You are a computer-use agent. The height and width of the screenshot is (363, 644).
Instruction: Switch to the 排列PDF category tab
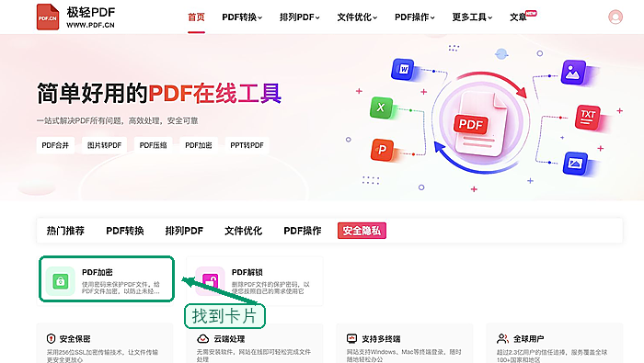[x=184, y=231]
